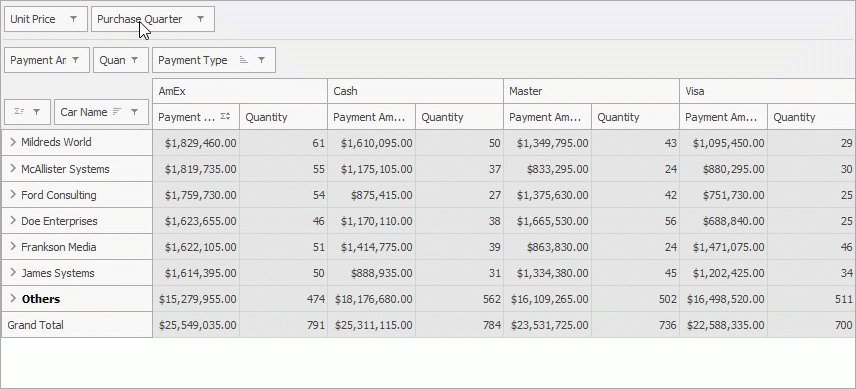
Task: Click the Quantity header under Master
Action: coord(635,117)
